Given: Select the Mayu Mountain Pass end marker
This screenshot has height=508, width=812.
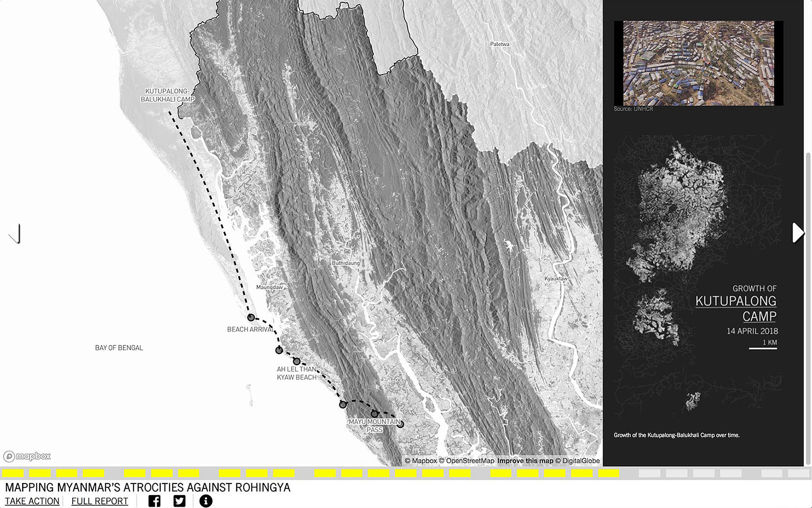Looking at the screenshot, I should pos(400,424).
